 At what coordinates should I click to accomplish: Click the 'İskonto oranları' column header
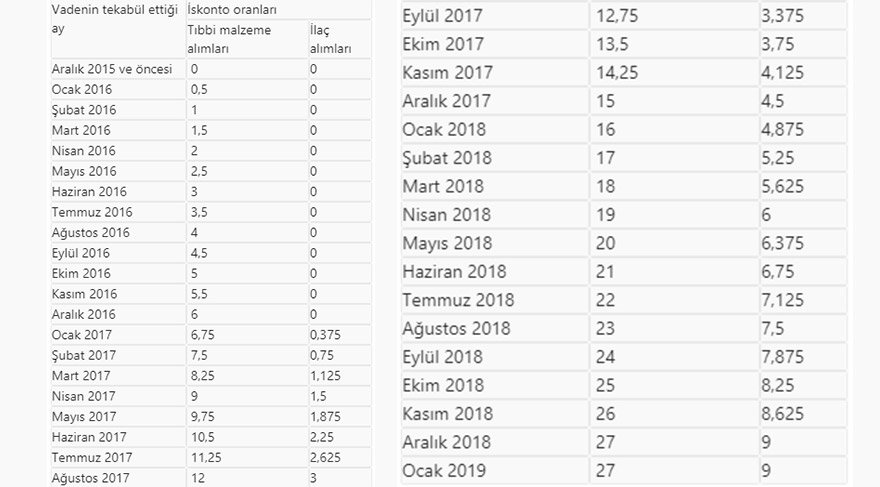pos(233,9)
